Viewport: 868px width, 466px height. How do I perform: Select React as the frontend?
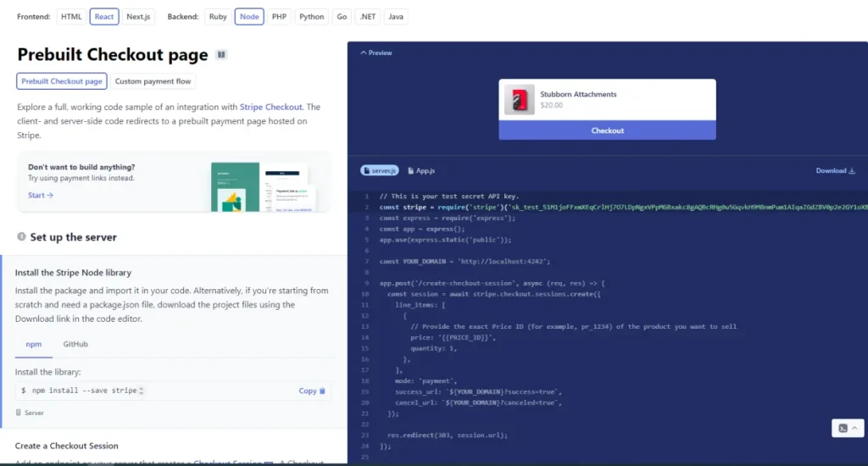point(104,16)
